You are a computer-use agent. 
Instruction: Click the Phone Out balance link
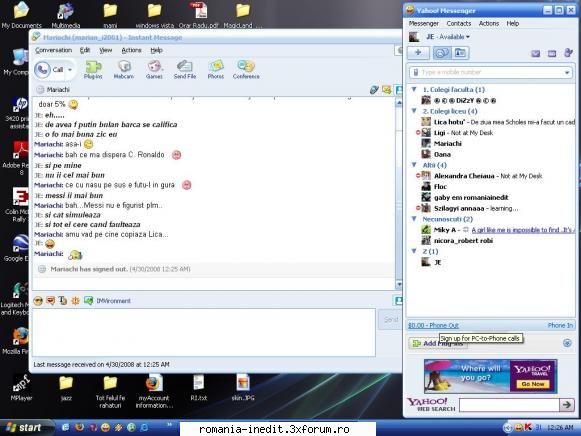click(433, 326)
